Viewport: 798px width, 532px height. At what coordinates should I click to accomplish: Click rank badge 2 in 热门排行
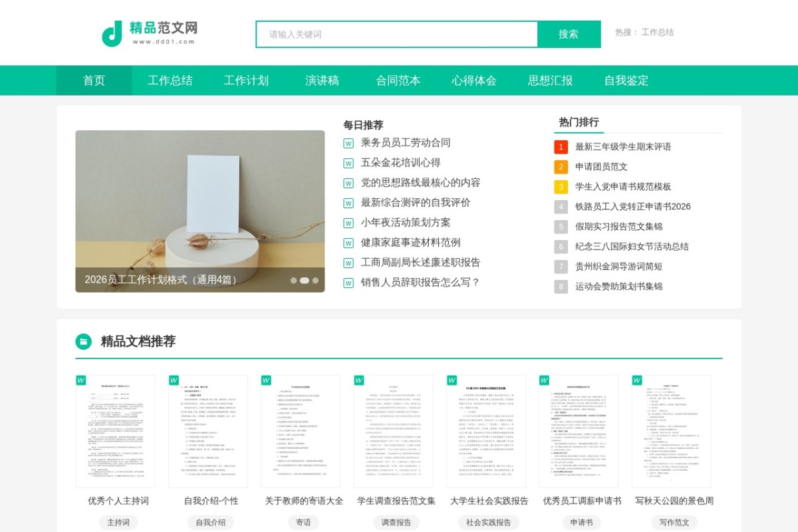click(561, 167)
